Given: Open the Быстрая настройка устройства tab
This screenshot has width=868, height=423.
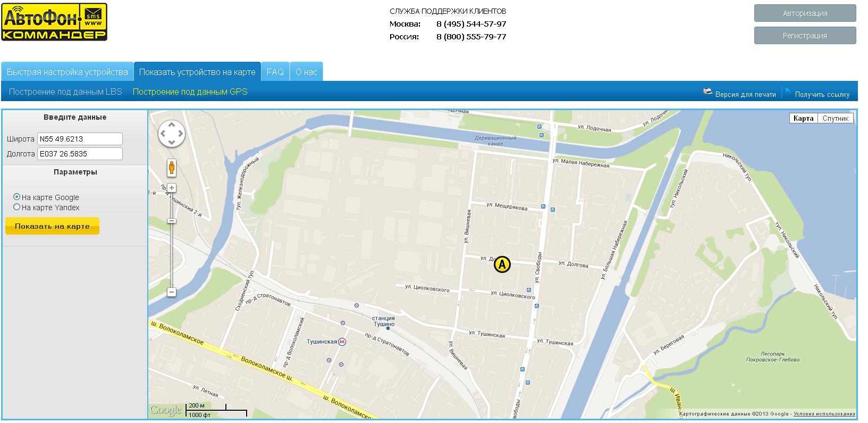Looking at the screenshot, I should coord(68,72).
